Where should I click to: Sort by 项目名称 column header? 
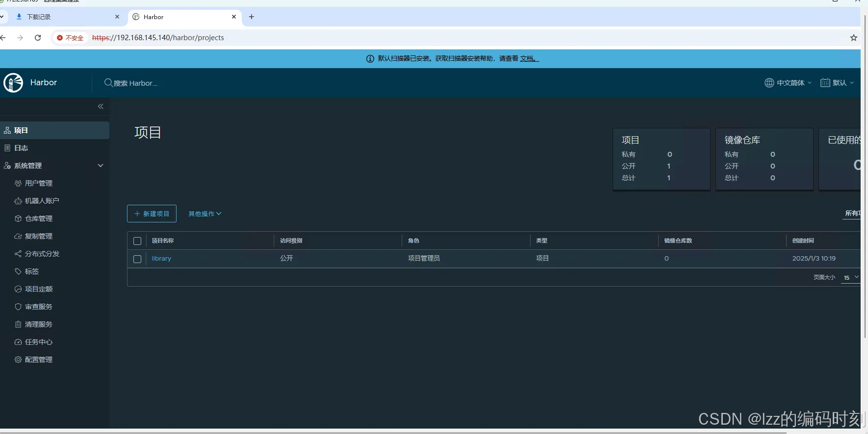[x=163, y=241]
